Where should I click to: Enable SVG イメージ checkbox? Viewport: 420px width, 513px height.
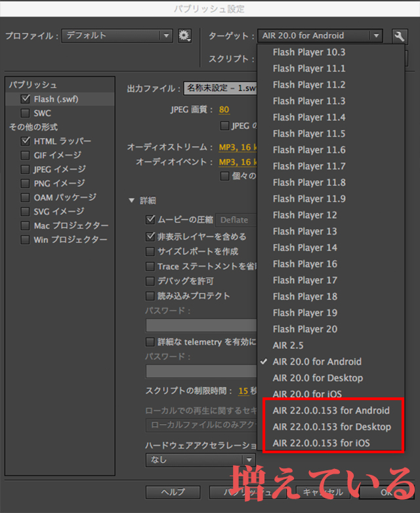click(25, 212)
